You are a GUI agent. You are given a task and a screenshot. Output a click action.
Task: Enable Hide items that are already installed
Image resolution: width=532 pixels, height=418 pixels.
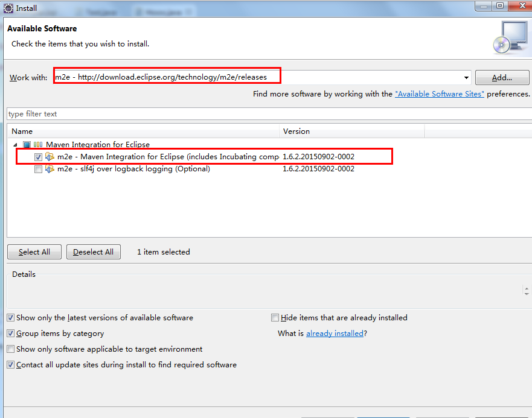[275, 318]
